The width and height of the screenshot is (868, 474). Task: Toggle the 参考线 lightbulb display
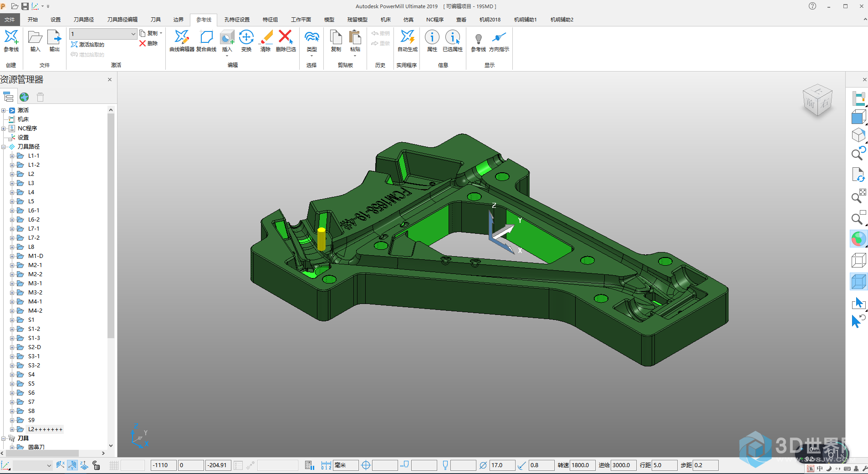(x=478, y=39)
